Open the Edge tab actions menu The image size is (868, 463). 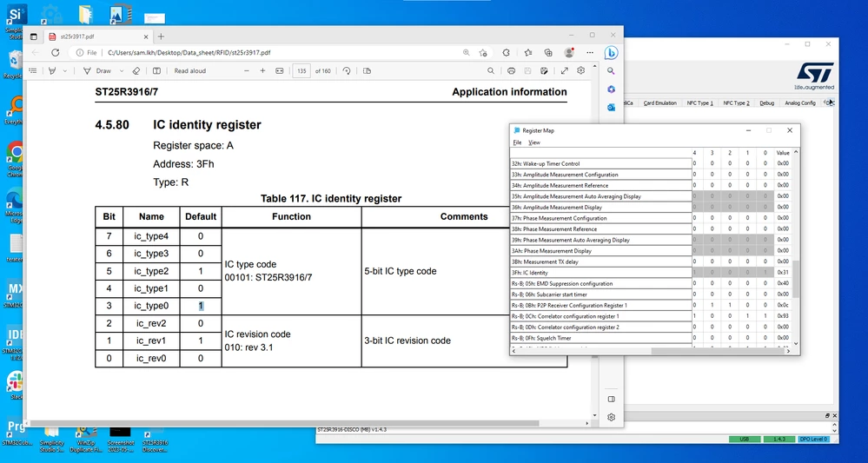(34, 36)
